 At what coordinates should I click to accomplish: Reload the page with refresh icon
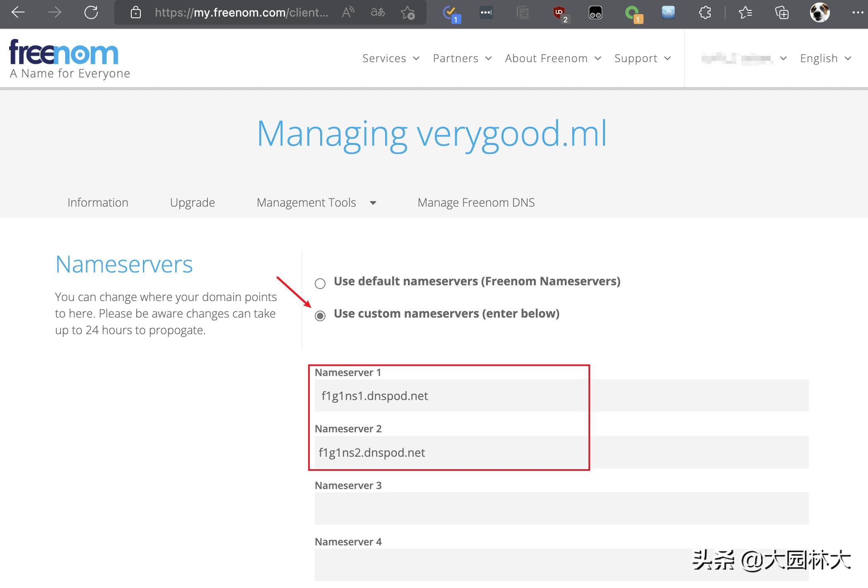tap(91, 12)
